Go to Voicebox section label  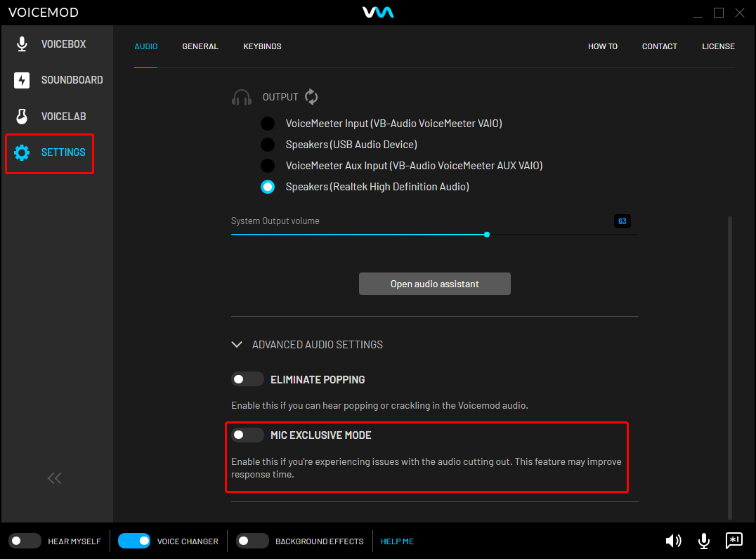[x=64, y=44]
